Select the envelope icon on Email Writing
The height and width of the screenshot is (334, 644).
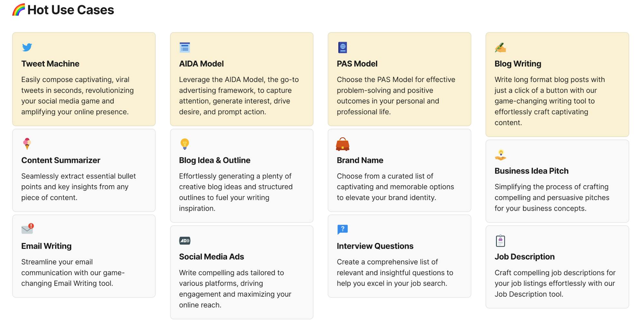(x=28, y=229)
